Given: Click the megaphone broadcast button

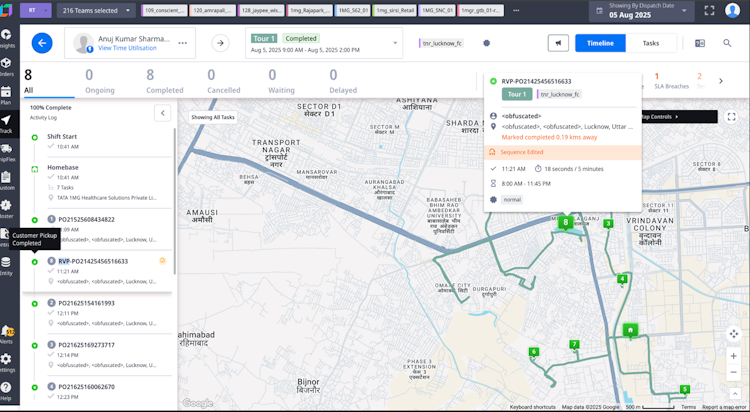Looking at the screenshot, I should tap(558, 43).
